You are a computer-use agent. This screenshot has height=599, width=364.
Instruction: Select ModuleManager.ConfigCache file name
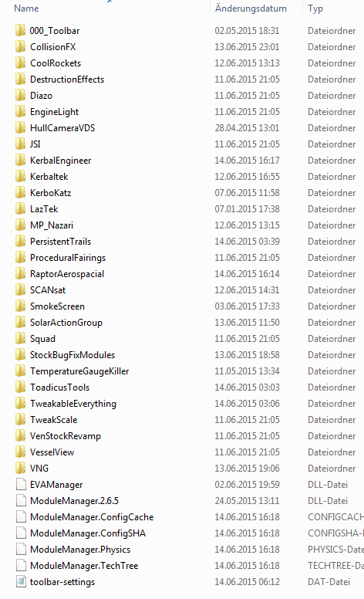click(92, 517)
